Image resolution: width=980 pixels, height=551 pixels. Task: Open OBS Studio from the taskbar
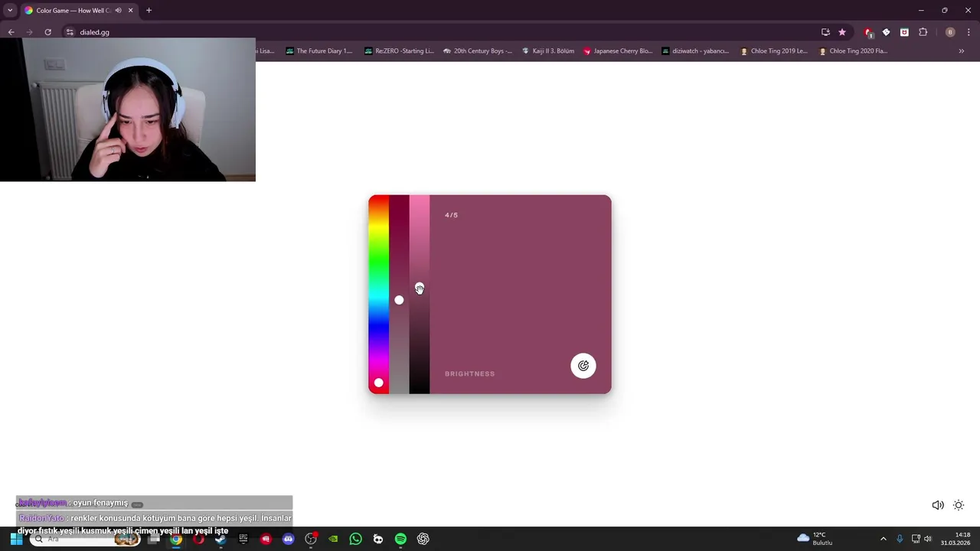click(311, 539)
